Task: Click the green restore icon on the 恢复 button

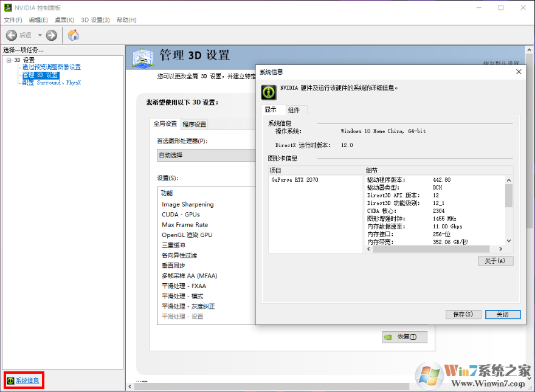Action: click(388, 337)
